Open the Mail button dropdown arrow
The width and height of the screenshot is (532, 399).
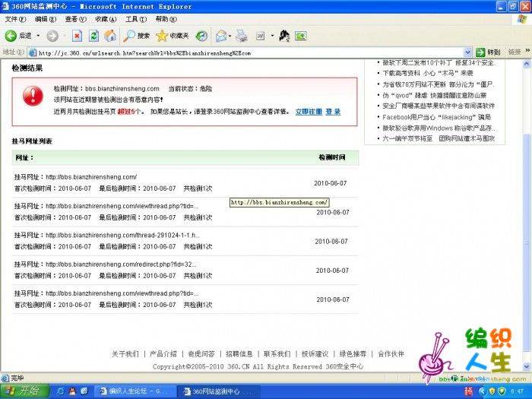[230, 36]
